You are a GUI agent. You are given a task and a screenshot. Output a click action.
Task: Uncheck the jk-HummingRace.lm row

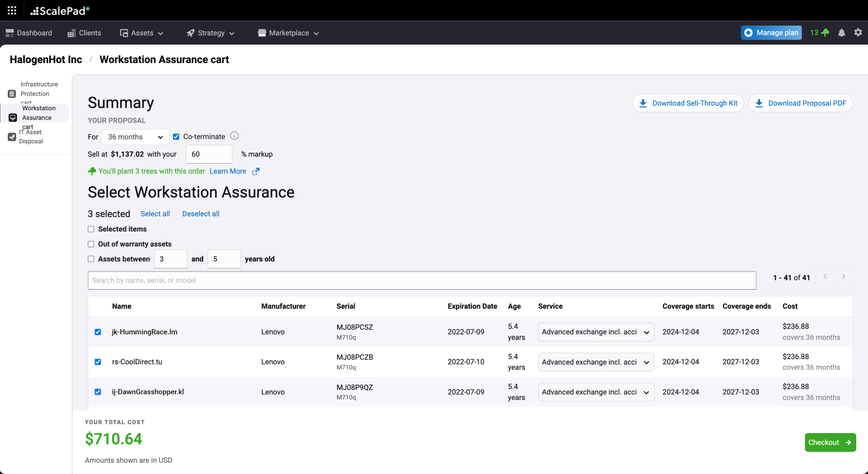98,332
